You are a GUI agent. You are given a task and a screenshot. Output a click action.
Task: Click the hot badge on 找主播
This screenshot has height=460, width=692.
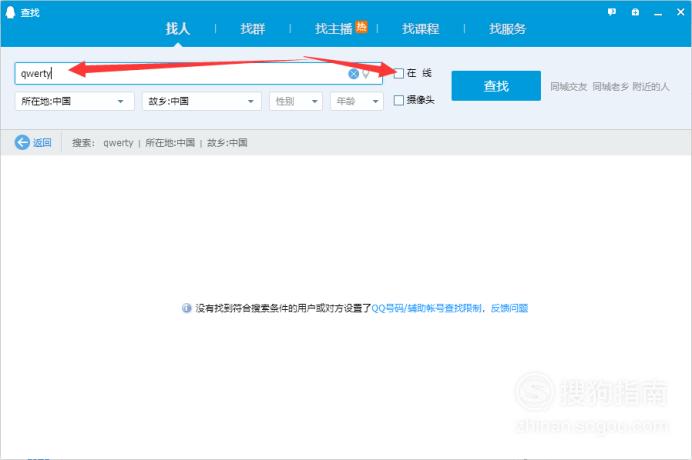click(361, 27)
